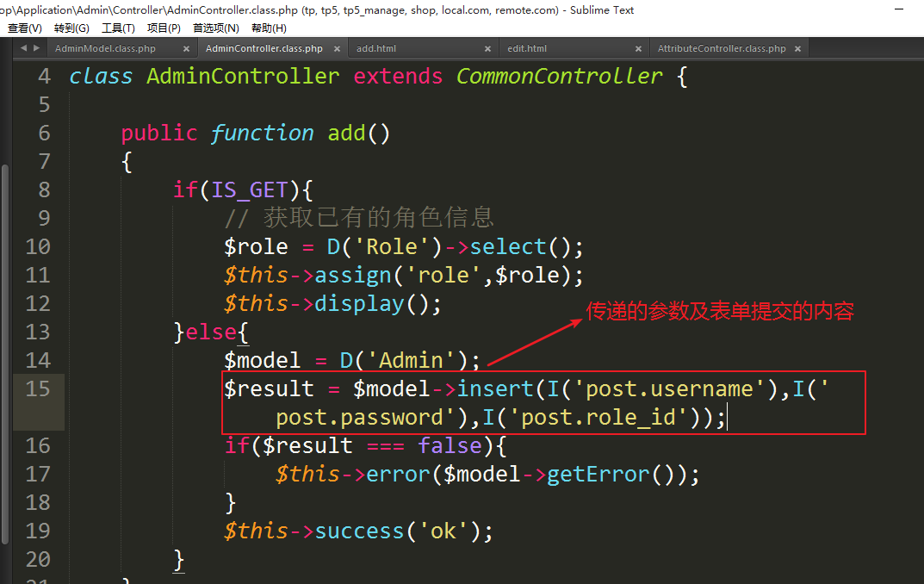
Task: Click the right tab navigation arrow
Action: pyautogui.click(x=36, y=48)
